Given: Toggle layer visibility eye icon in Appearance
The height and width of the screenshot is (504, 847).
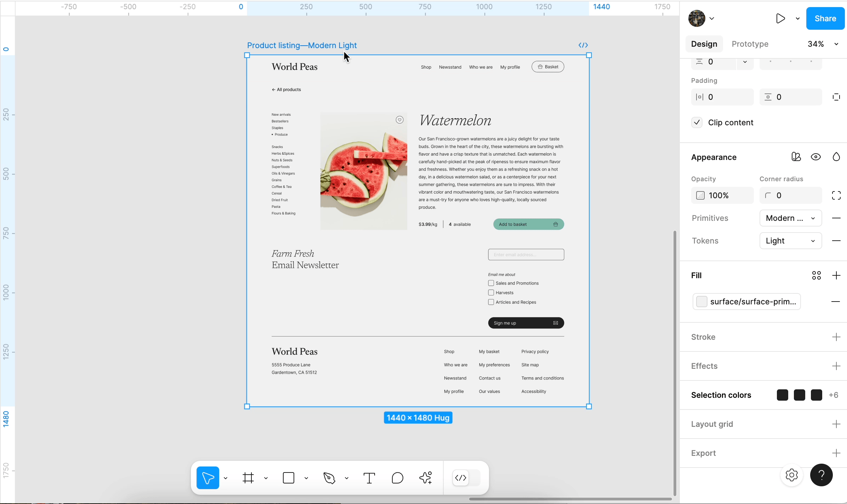Looking at the screenshot, I should click(816, 157).
